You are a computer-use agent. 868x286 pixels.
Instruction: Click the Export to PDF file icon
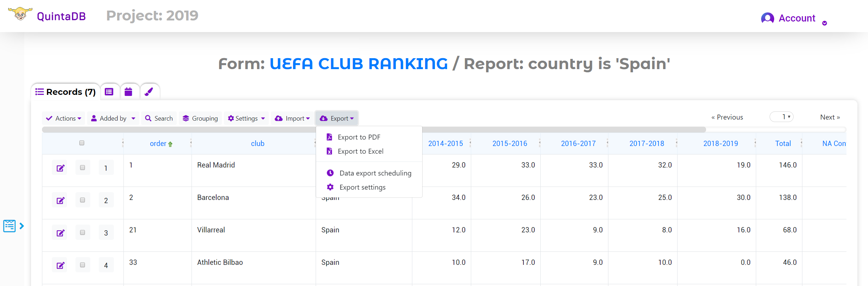point(329,137)
